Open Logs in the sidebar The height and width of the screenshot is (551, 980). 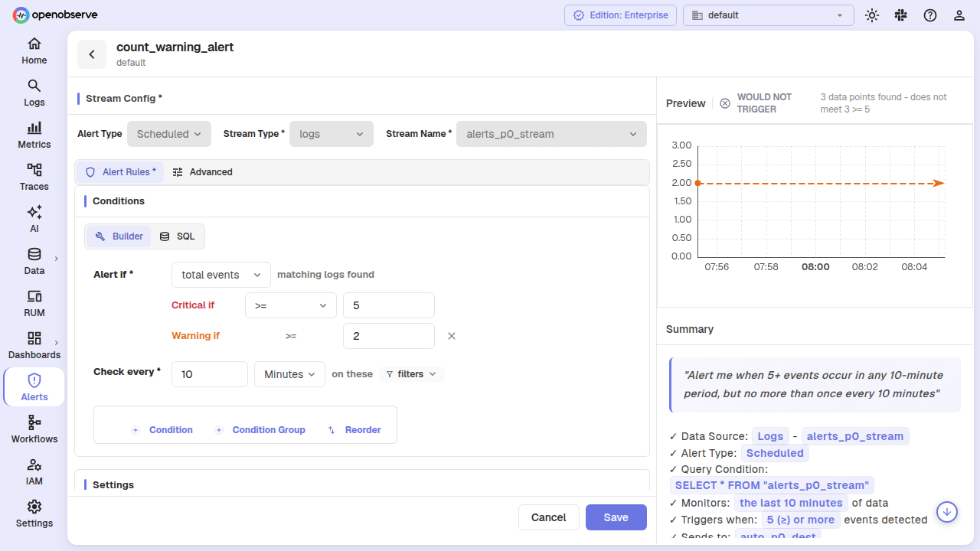click(34, 93)
